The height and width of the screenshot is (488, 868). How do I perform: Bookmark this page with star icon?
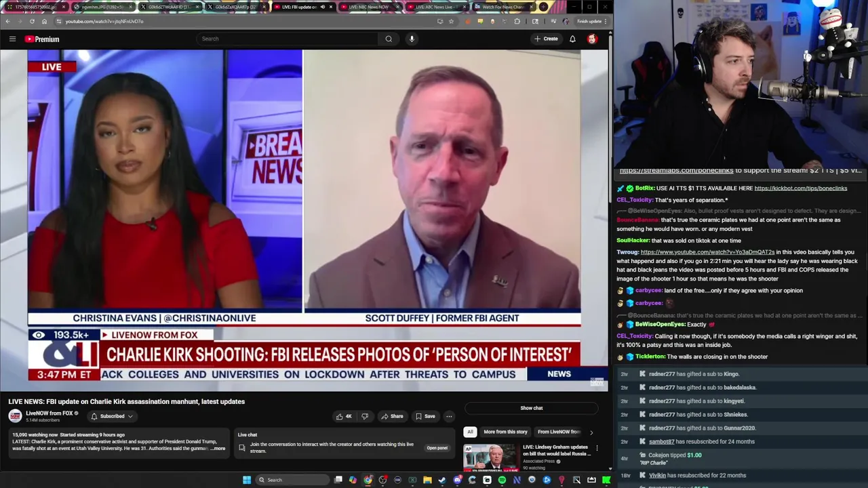point(452,21)
